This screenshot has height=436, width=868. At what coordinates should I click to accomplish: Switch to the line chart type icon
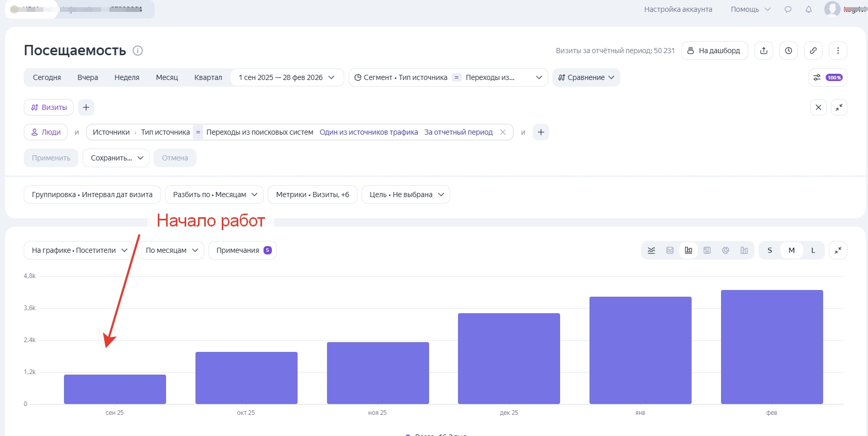[x=651, y=250]
